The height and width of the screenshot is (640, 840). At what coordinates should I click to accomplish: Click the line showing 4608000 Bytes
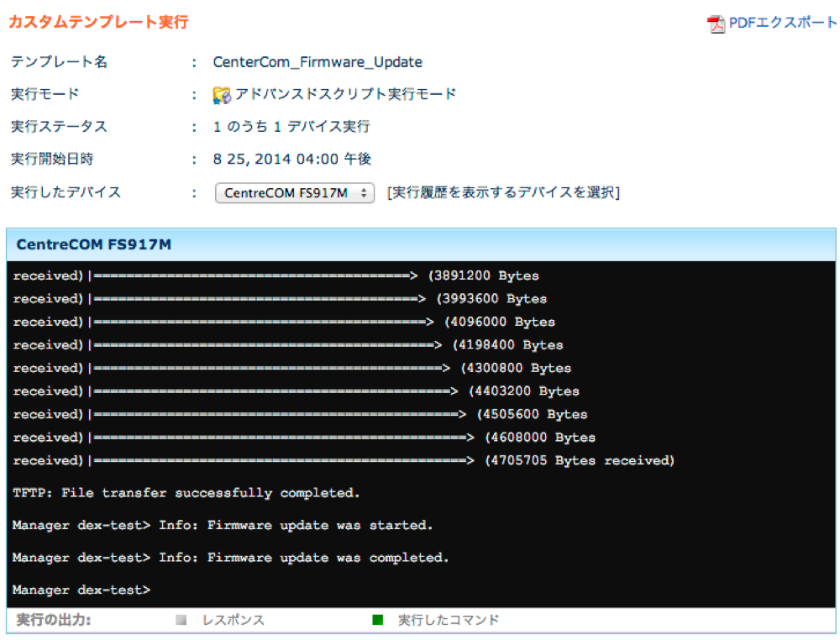click(304, 438)
